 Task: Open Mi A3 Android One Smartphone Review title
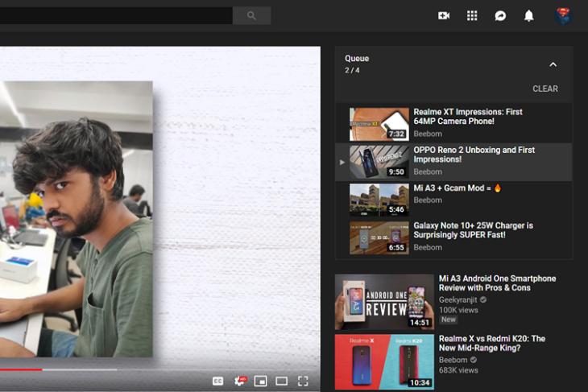(497, 283)
